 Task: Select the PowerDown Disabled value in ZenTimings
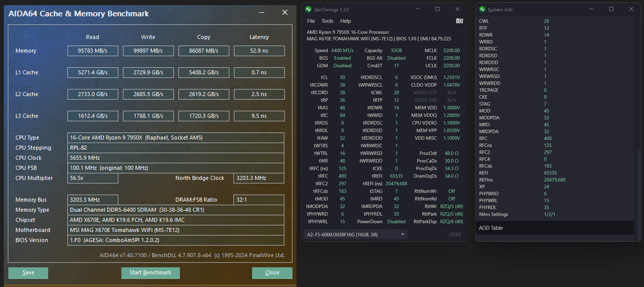[x=396, y=221]
